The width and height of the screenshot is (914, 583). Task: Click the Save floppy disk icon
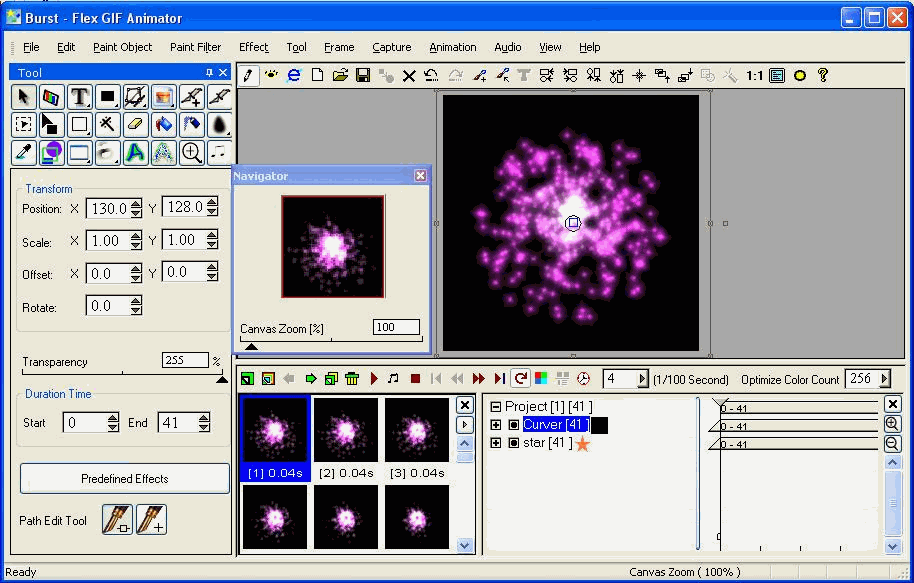[363, 75]
